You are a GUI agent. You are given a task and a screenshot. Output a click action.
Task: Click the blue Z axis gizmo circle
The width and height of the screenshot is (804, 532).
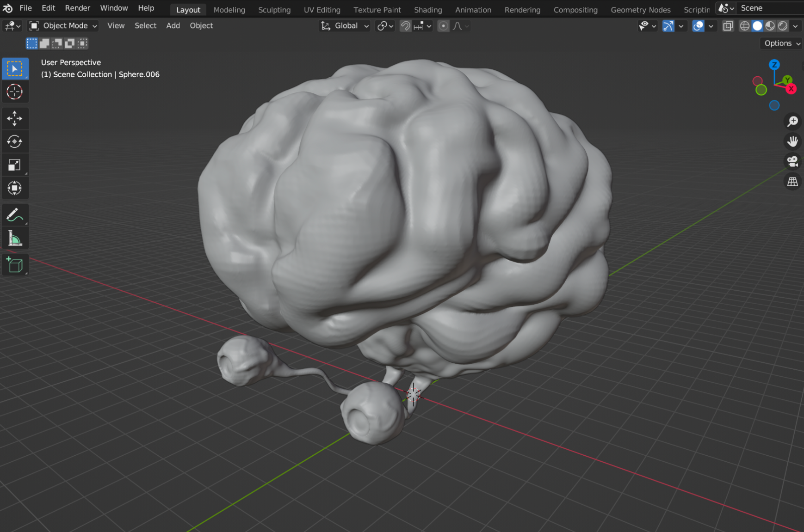click(x=774, y=65)
